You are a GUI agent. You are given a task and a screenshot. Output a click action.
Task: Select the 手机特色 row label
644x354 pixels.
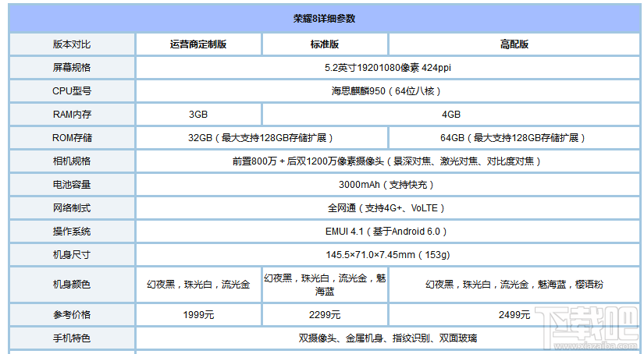72,338
